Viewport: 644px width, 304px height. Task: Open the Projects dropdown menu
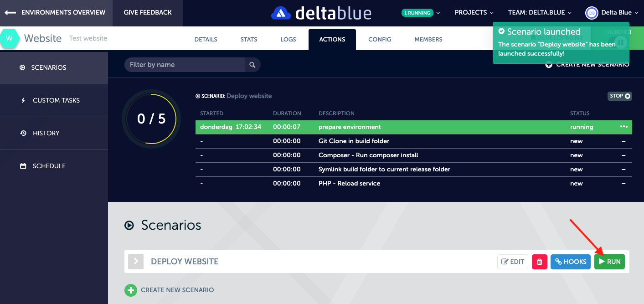click(x=474, y=13)
